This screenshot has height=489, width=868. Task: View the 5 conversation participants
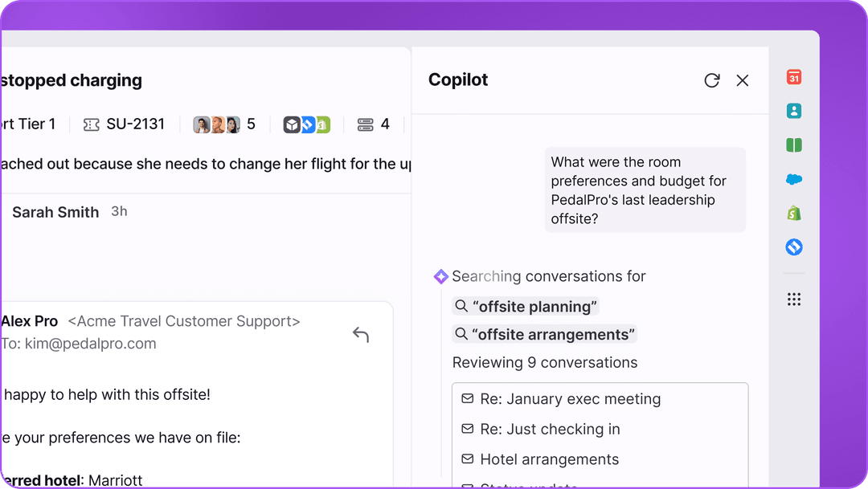(x=224, y=124)
